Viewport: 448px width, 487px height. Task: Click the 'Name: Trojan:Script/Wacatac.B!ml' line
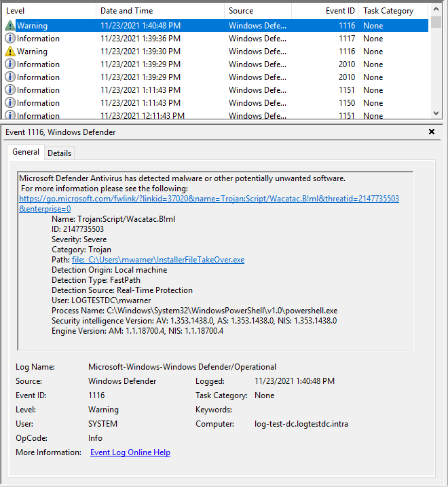[113, 219]
